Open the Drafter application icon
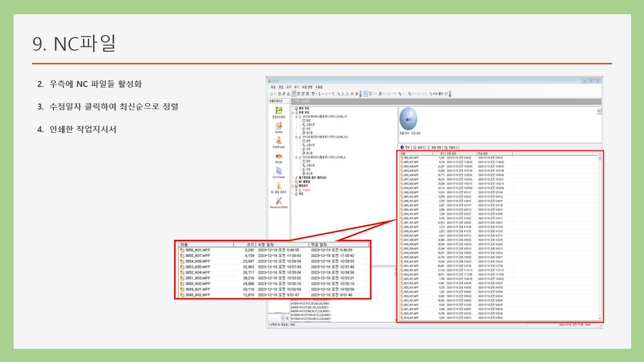 coord(279,125)
